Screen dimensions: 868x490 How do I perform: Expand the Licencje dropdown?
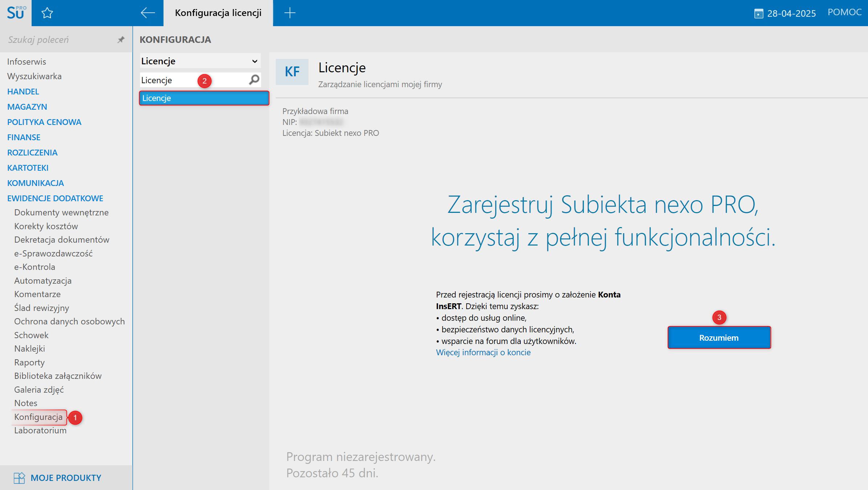(254, 61)
